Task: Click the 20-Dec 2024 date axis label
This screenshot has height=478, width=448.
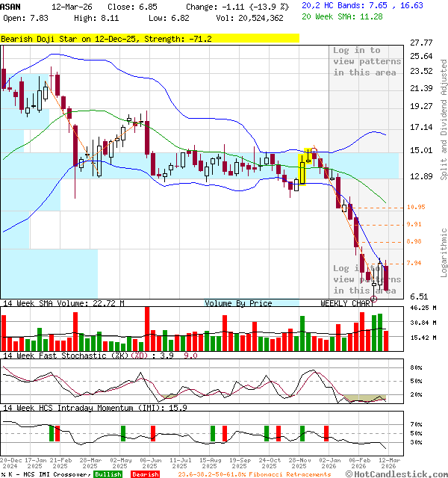Action: (10, 463)
